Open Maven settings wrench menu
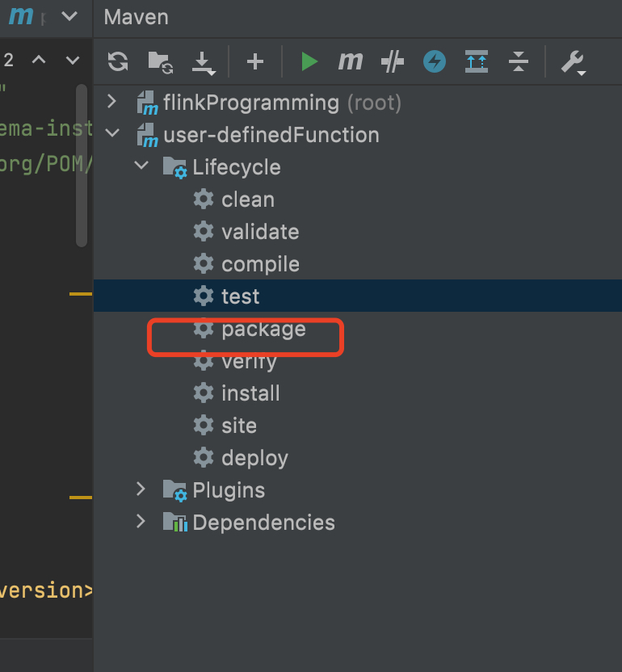The height and width of the screenshot is (672, 622). coord(574,62)
